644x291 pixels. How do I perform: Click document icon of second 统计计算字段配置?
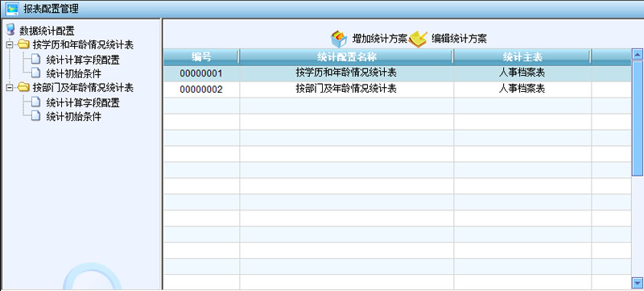point(36,102)
